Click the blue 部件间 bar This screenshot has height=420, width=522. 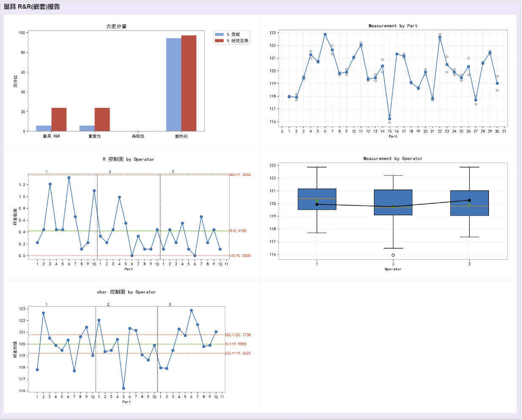pos(173,85)
